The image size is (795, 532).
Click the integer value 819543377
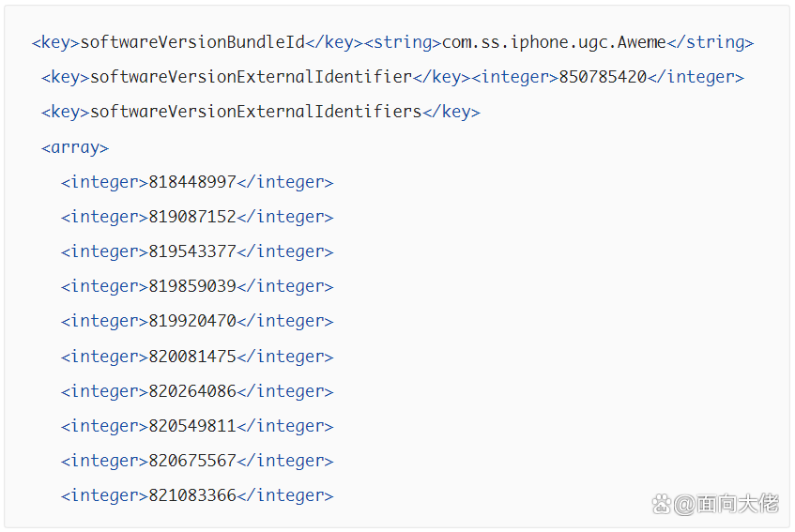(192, 251)
